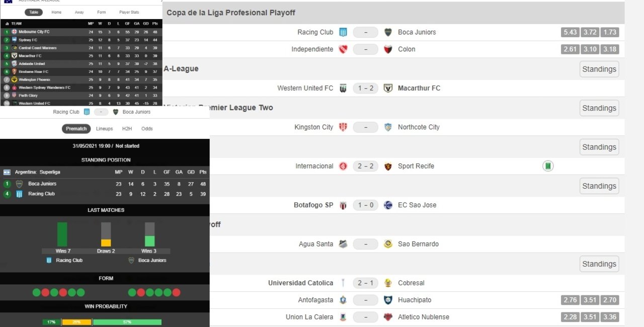This screenshot has width=644, height=327.
Task: Click the Cobresal club crest
Action: click(388, 283)
